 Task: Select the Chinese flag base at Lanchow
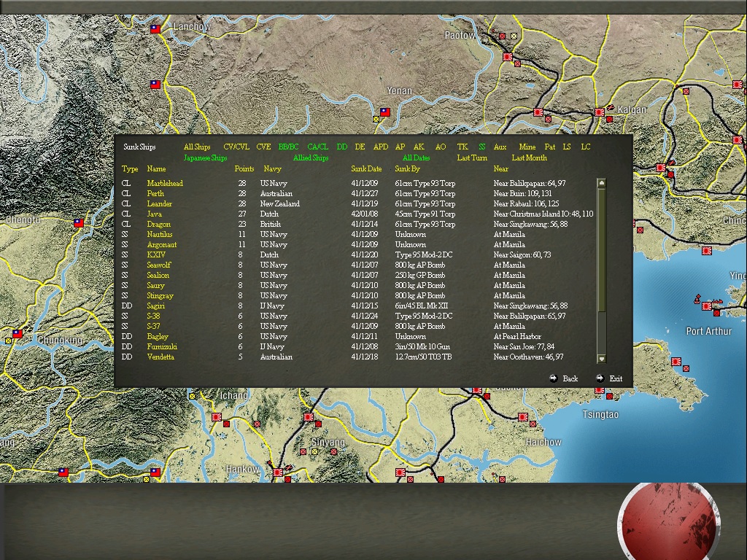(155, 28)
